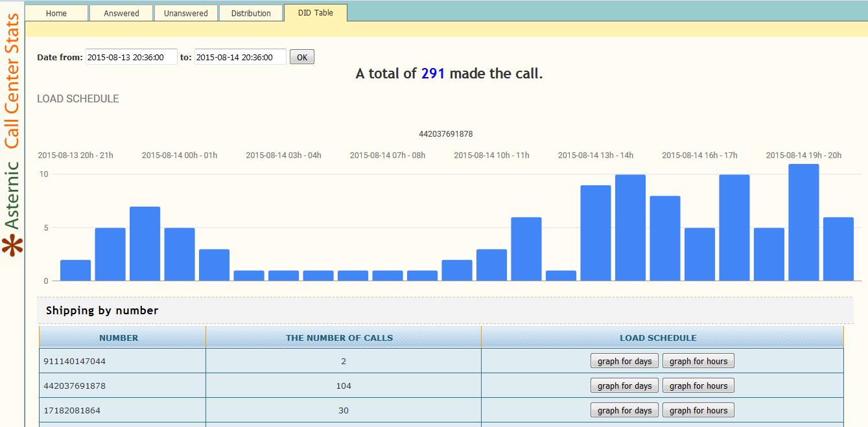Click the Asternic asterisk logo icon
868x427 pixels.
(12, 246)
